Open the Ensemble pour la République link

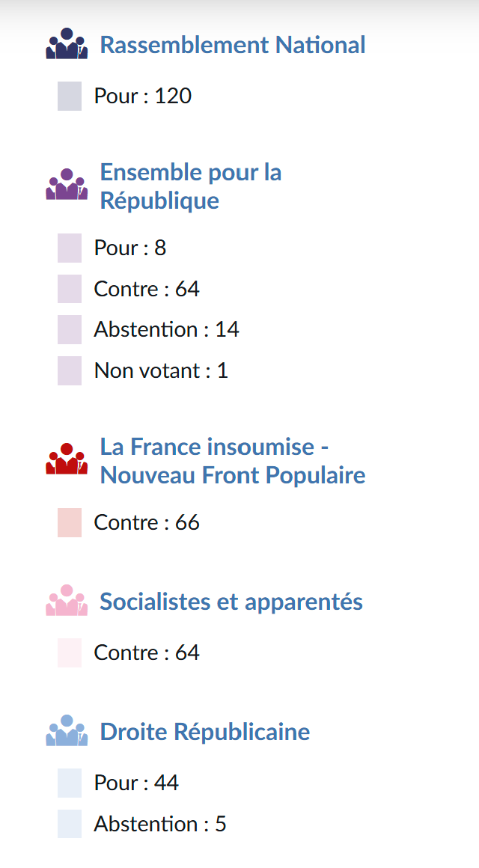click(x=191, y=186)
